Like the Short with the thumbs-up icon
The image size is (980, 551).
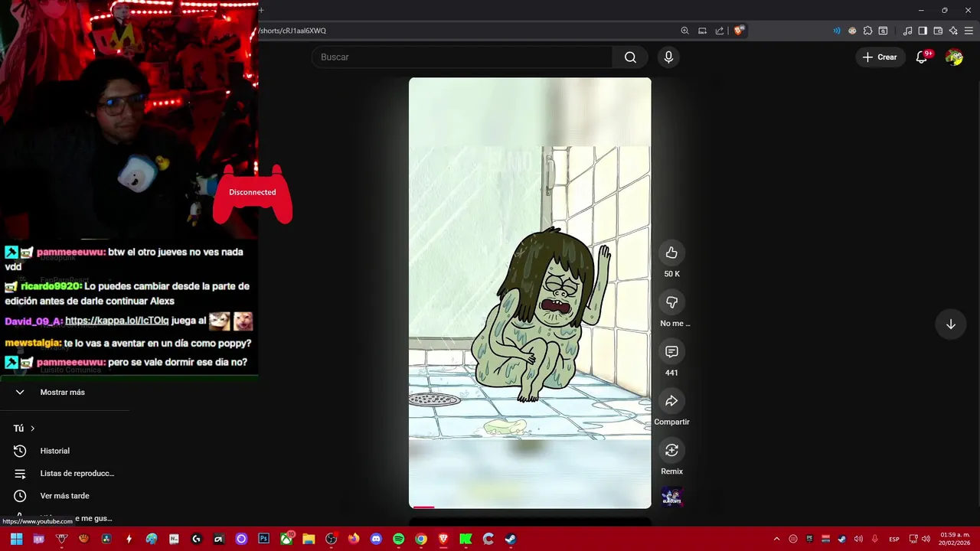[x=671, y=253]
